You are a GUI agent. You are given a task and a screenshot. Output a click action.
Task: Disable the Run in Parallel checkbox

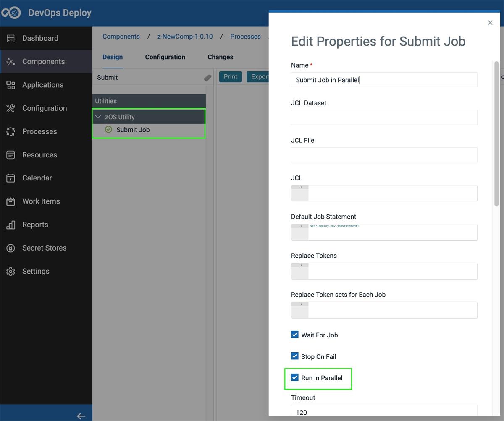295,377
